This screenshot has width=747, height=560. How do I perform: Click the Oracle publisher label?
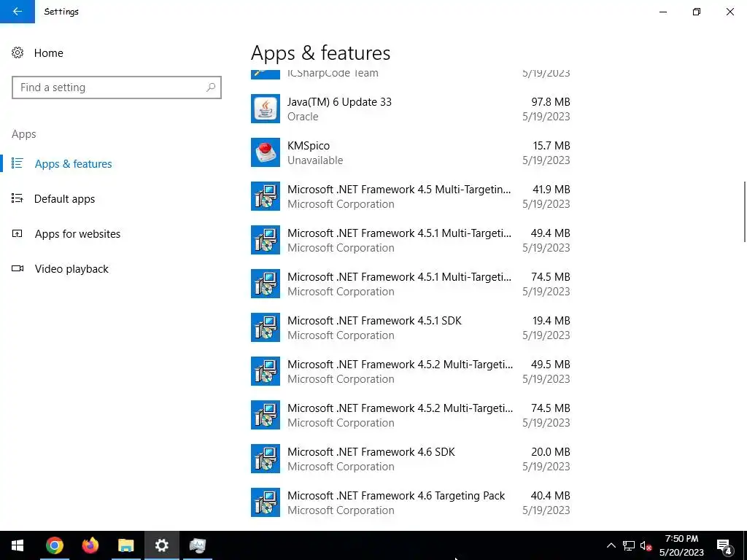[x=303, y=117]
